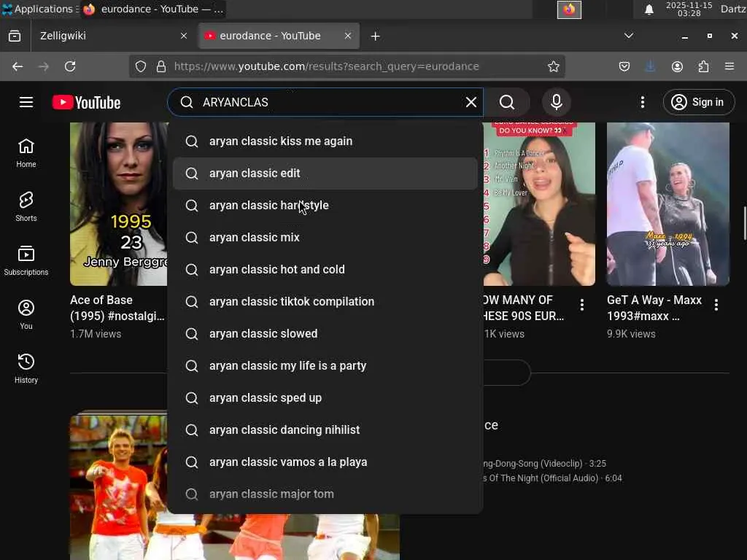Select suggestion aryan classic hot and cold
747x560 pixels.
click(x=325, y=270)
